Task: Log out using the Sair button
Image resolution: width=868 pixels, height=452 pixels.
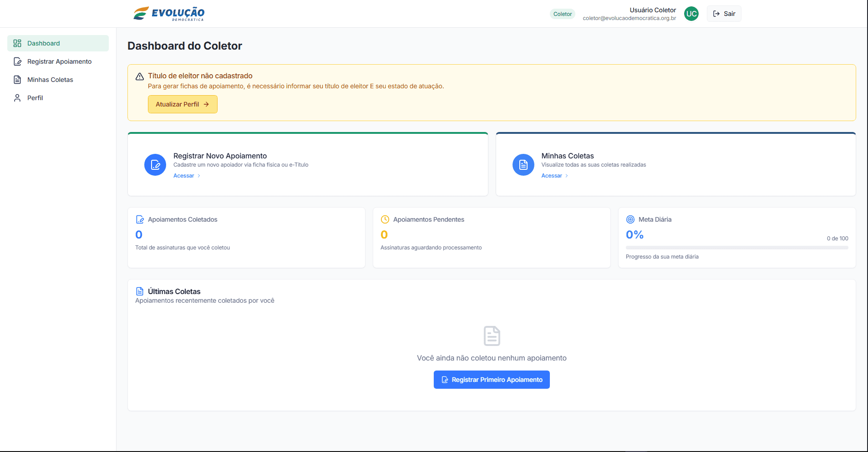Action: pos(724,14)
